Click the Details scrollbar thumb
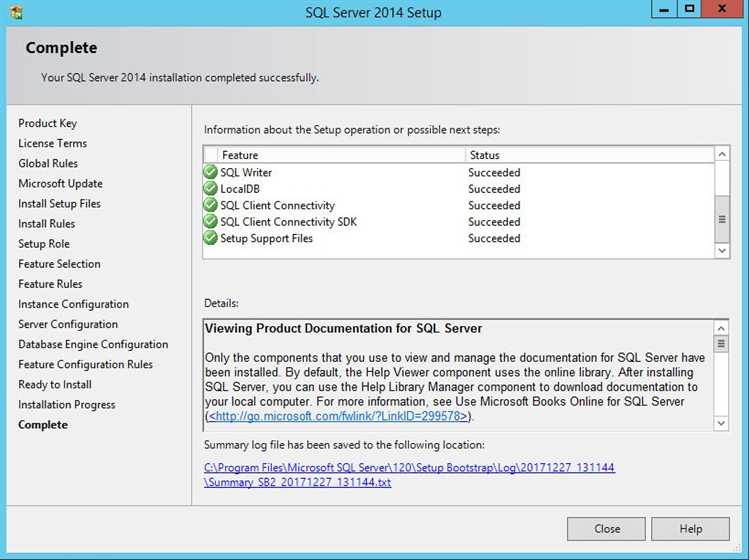The height and width of the screenshot is (560, 750). click(721, 344)
